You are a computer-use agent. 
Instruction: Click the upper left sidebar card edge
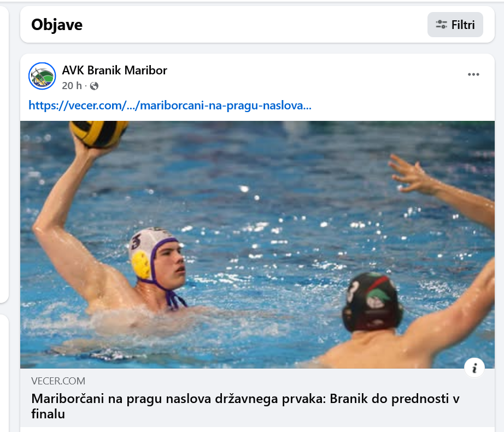coord(4,154)
